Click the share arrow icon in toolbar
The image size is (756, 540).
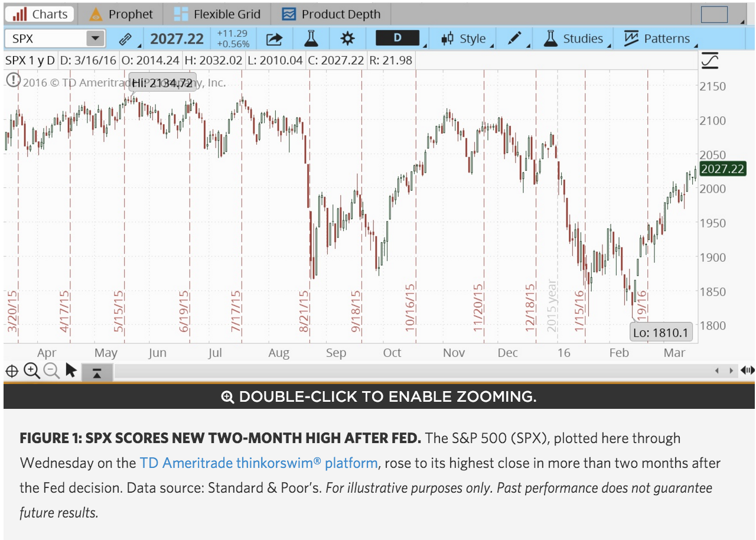point(275,39)
